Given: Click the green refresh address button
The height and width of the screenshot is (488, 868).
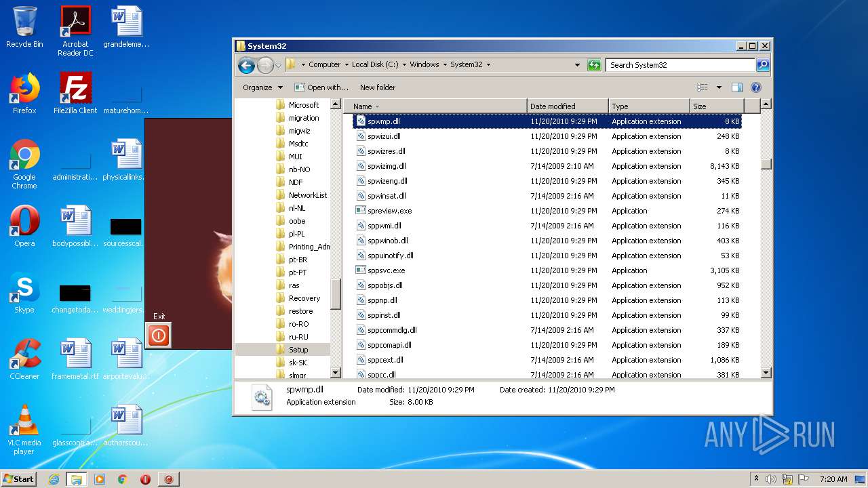Looking at the screenshot, I should pyautogui.click(x=594, y=65).
